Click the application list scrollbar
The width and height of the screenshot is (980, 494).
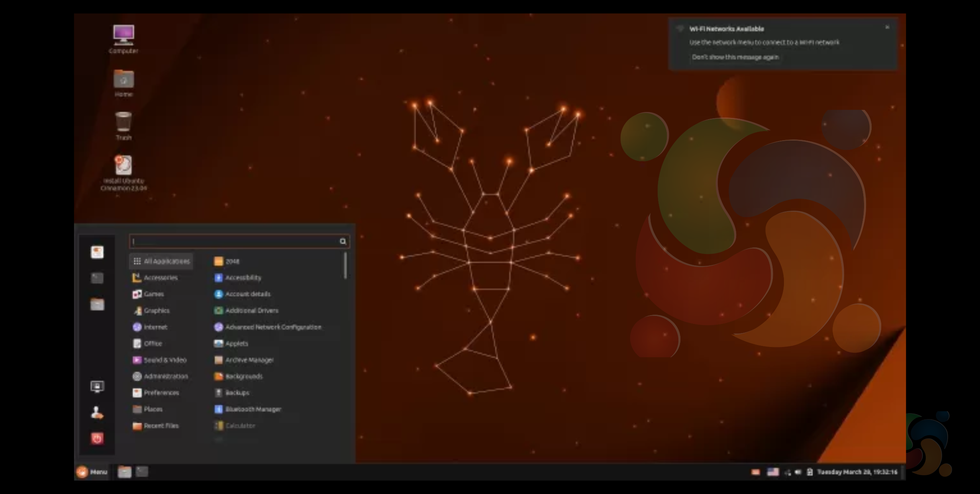click(x=345, y=265)
